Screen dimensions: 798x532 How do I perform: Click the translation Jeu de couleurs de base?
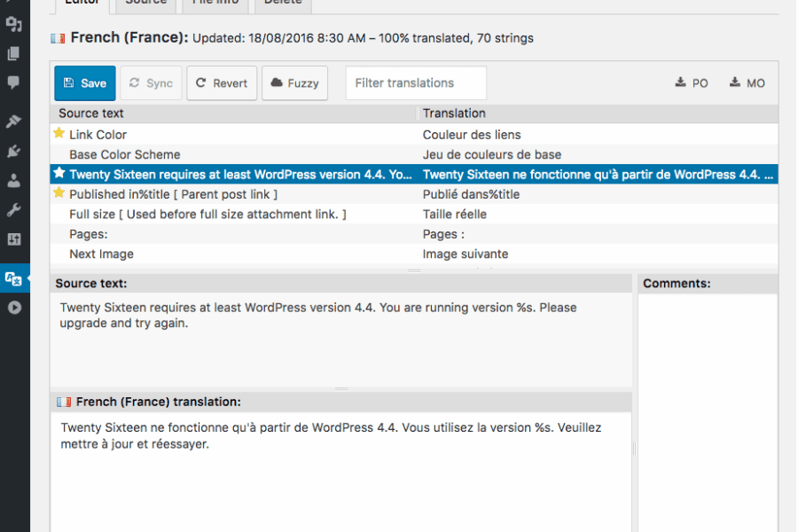click(492, 155)
